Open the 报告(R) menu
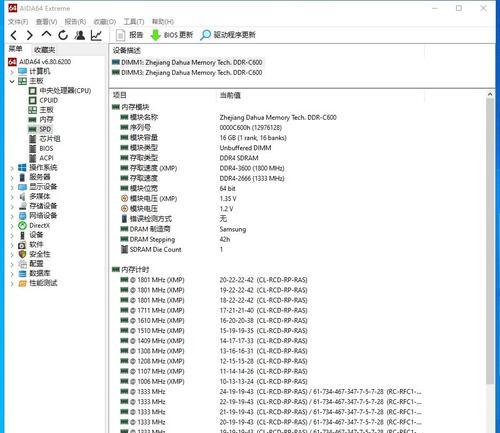This screenshot has width=500, height=433. (x=75, y=22)
